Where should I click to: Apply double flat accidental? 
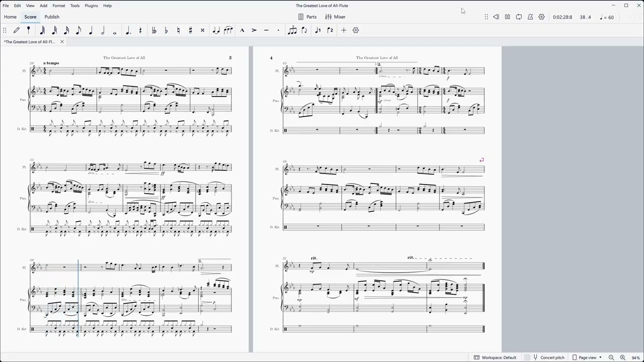point(154,30)
